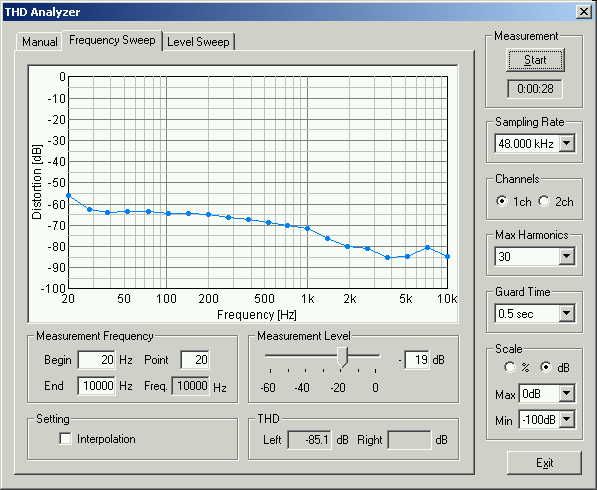Click the Begin frequency input field

[x=96, y=359]
